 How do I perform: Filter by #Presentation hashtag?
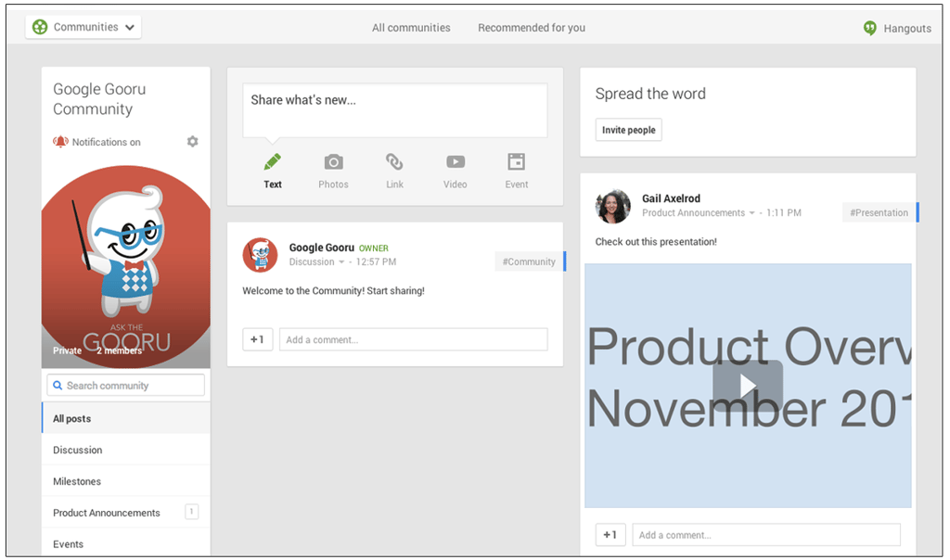click(879, 213)
